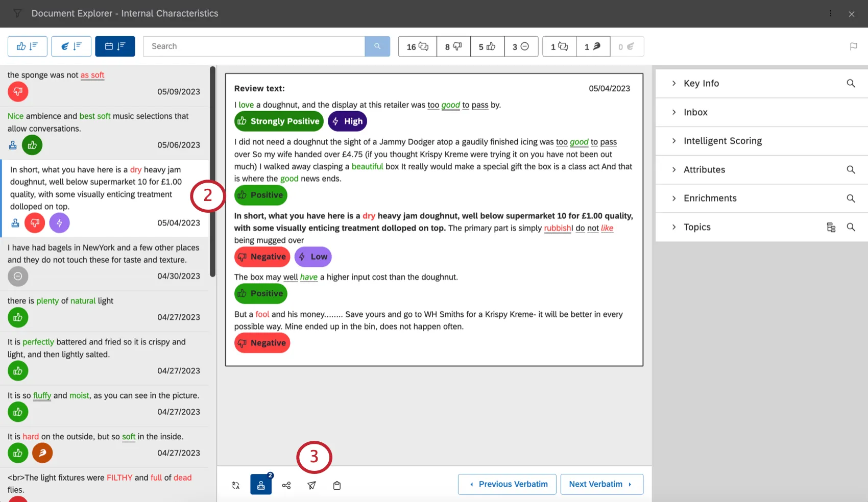The image size is (868, 502).
Task: Sort documents by sentiment
Action: click(x=28, y=46)
